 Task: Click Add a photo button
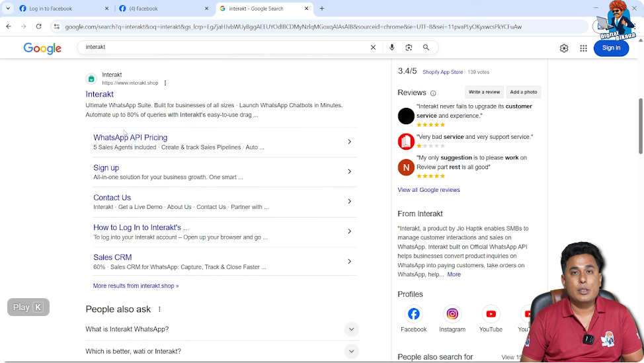(523, 92)
